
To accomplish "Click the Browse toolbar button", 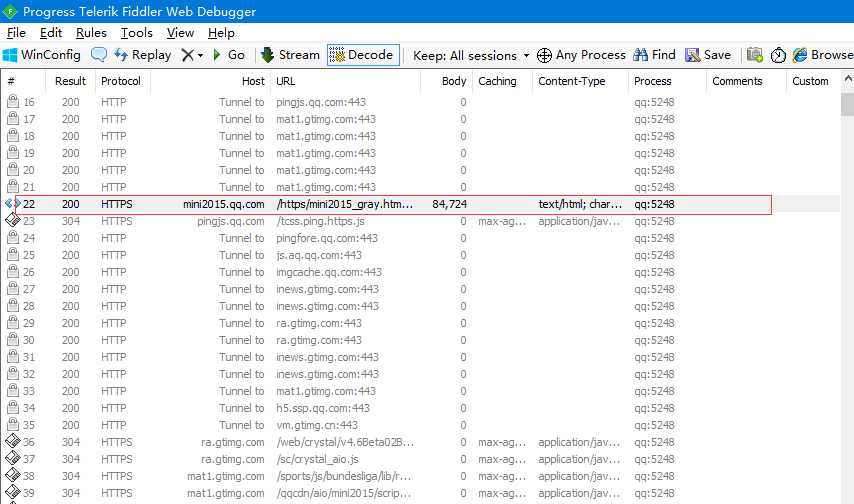I will (x=823, y=55).
